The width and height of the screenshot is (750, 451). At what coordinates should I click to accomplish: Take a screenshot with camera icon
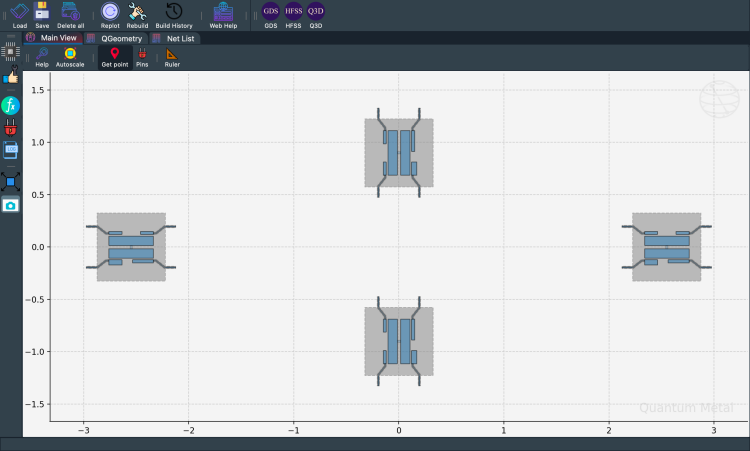click(11, 205)
